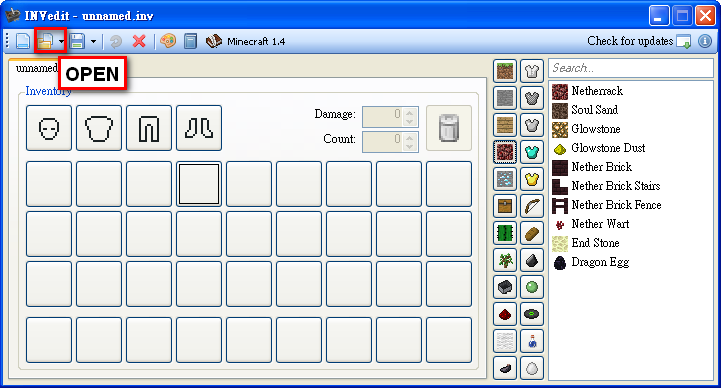The height and width of the screenshot is (388, 721).
Task: Select the minecart category icon
Action: click(x=505, y=287)
